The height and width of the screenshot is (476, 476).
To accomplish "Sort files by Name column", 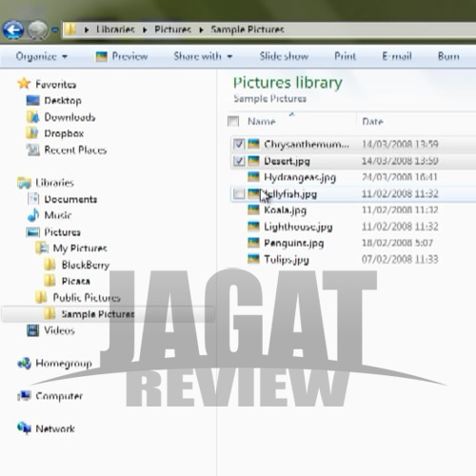I will click(262, 122).
